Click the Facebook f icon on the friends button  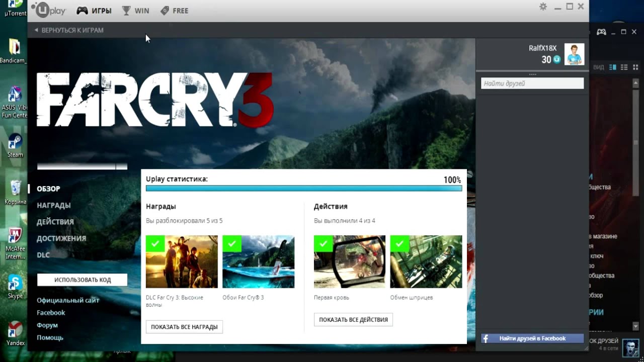coord(486,338)
